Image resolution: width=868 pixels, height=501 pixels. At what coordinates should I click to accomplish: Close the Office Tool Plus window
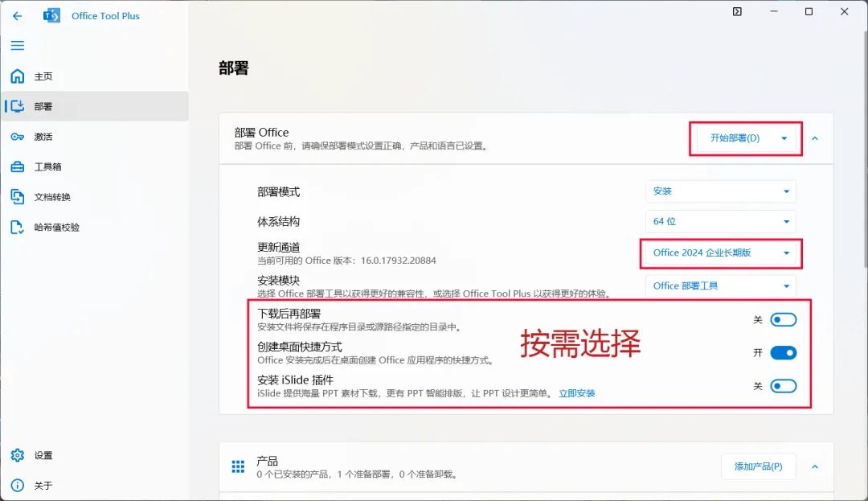[x=844, y=11]
